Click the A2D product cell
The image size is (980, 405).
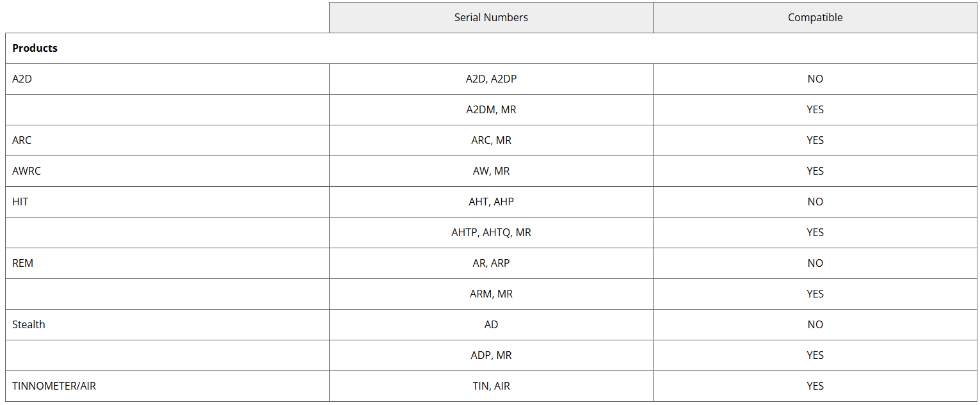(x=22, y=79)
